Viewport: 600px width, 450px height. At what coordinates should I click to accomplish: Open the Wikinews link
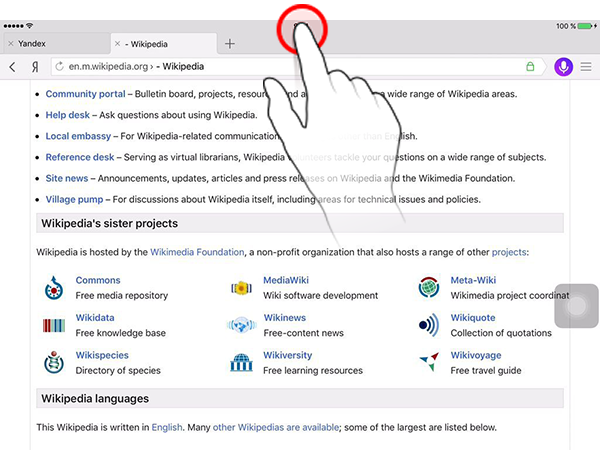[x=285, y=318]
